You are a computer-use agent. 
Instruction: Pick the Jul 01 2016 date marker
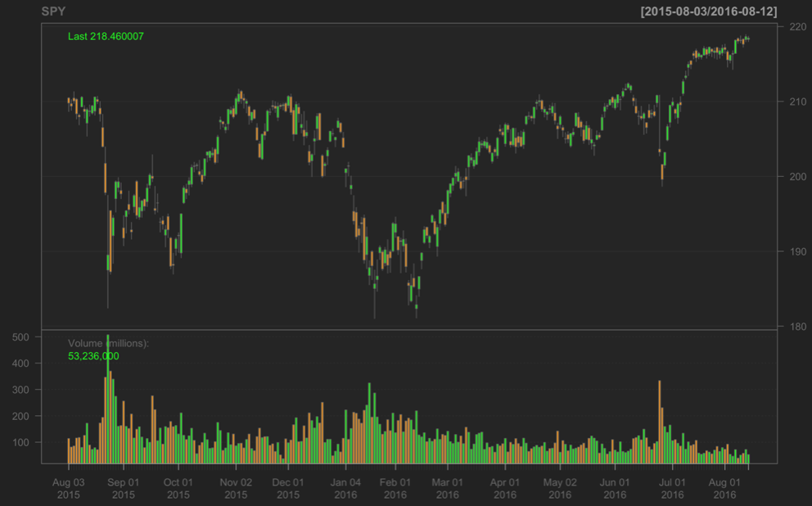(x=672, y=488)
